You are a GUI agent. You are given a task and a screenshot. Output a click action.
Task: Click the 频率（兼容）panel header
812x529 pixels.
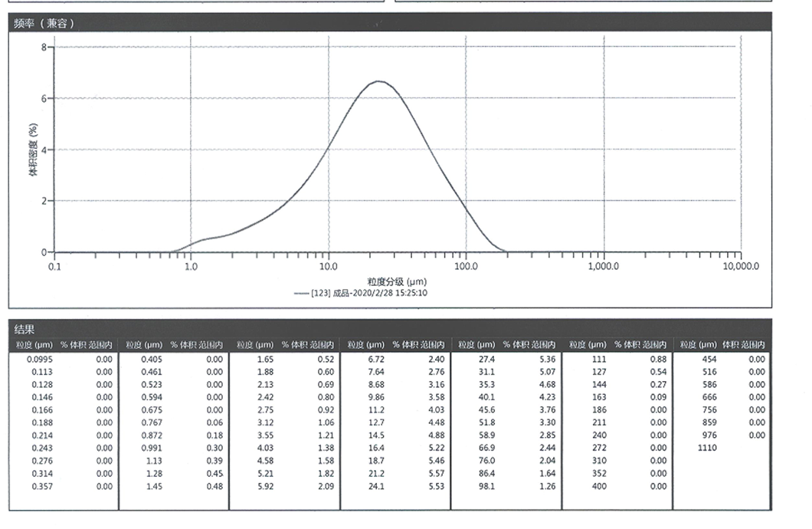[44, 24]
